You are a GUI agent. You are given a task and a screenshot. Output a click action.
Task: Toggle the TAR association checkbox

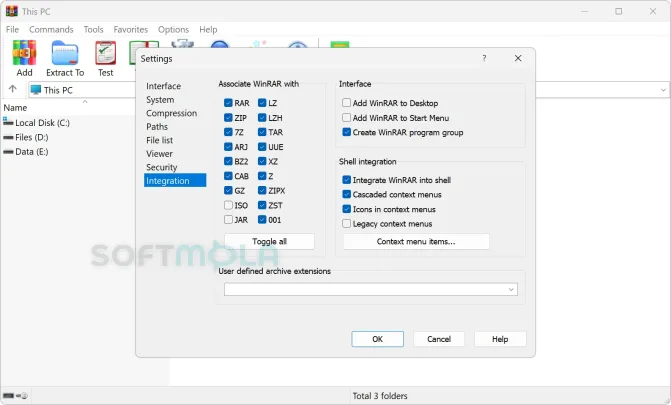[262, 132]
